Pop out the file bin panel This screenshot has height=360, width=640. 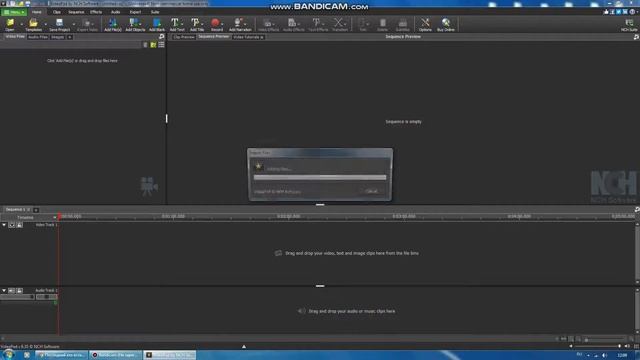[162, 37]
